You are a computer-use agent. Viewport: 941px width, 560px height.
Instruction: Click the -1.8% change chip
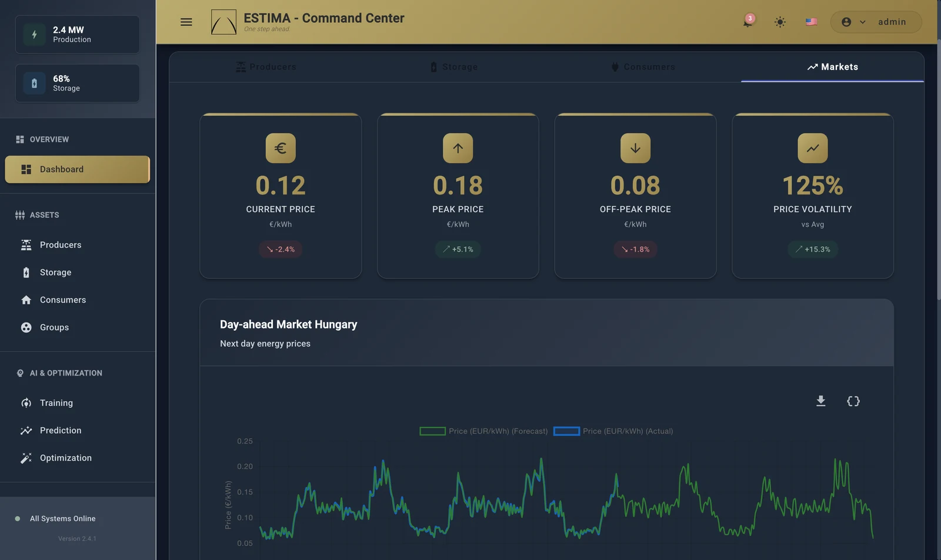[635, 249]
